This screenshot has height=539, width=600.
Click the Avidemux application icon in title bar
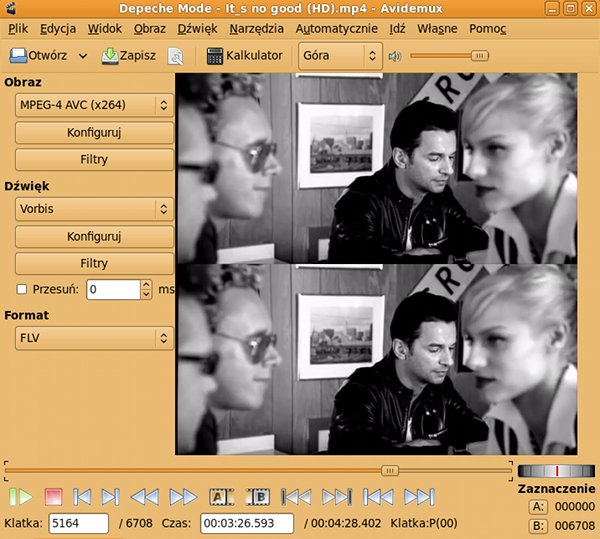[x=10, y=8]
